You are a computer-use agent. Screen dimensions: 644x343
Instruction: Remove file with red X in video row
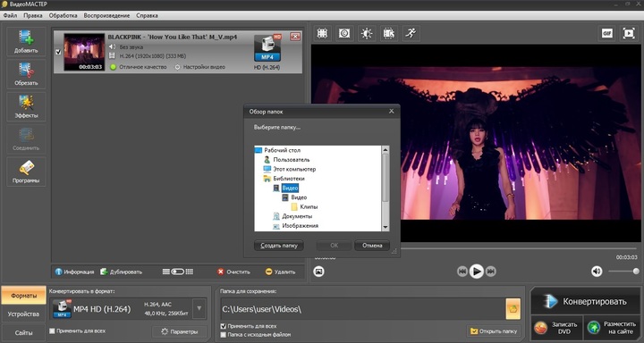295,37
